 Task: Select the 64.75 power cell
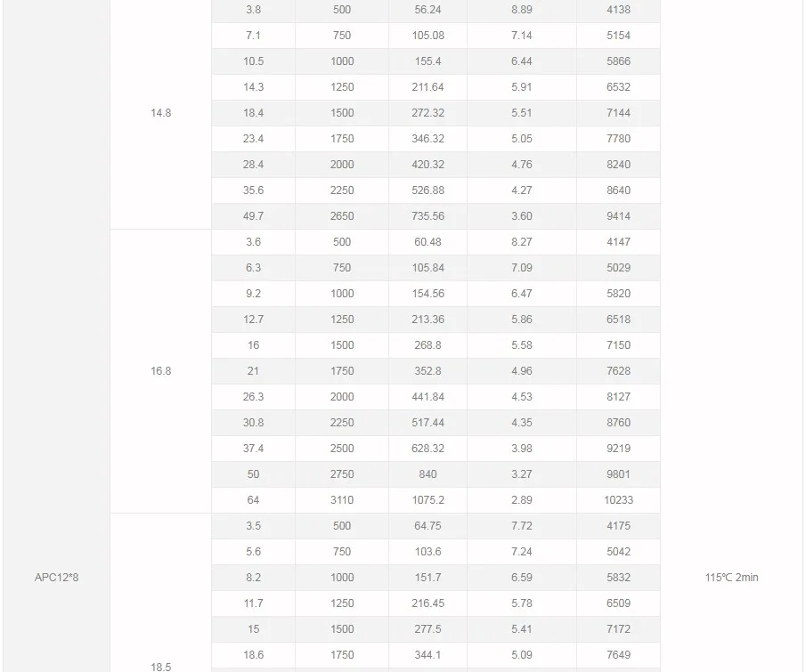(x=427, y=526)
